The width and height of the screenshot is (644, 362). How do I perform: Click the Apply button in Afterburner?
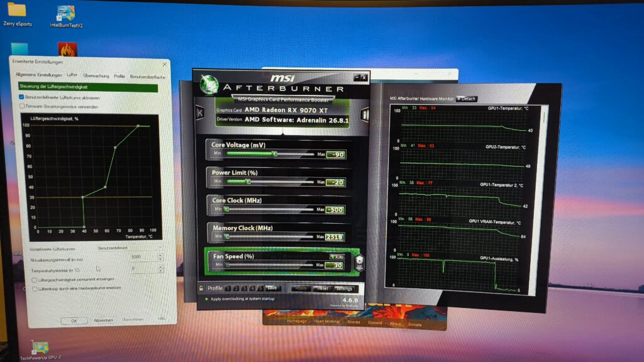(x=301, y=288)
